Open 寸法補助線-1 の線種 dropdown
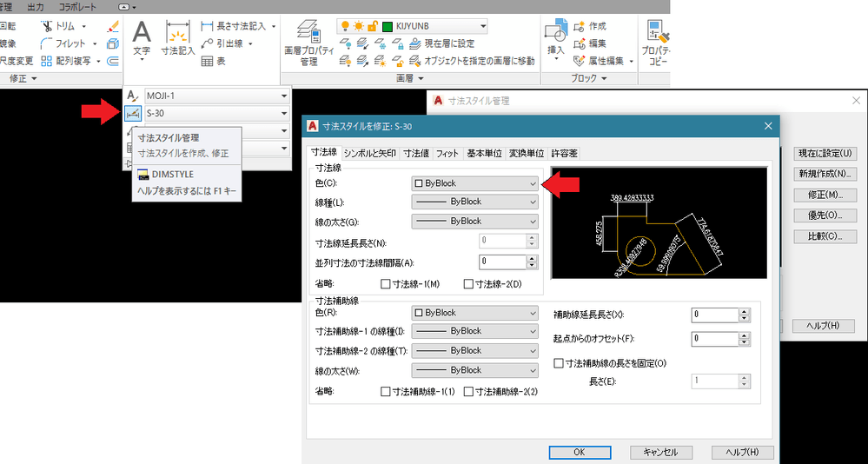This screenshot has height=464, width=868. tap(475, 331)
